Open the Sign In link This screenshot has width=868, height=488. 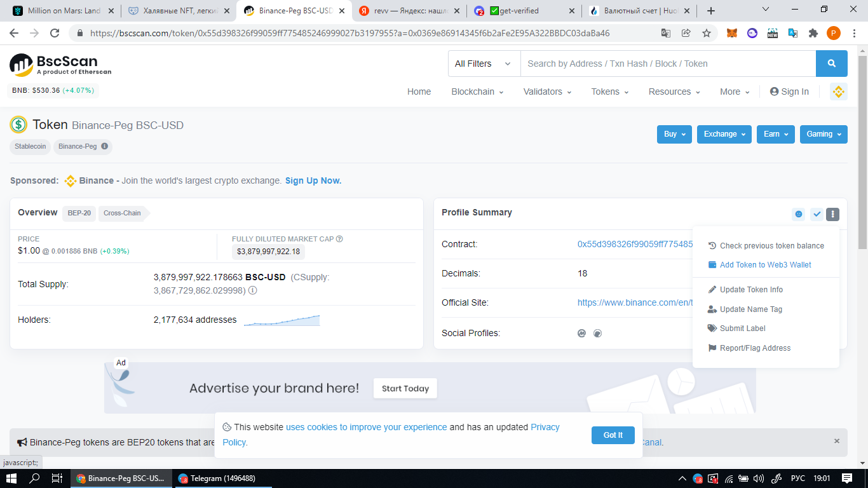(x=789, y=91)
